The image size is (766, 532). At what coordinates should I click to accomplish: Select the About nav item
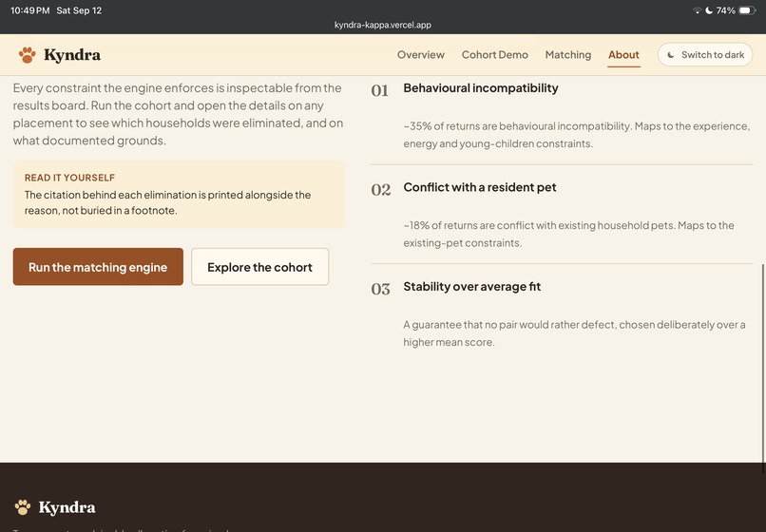(x=623, y=55)
